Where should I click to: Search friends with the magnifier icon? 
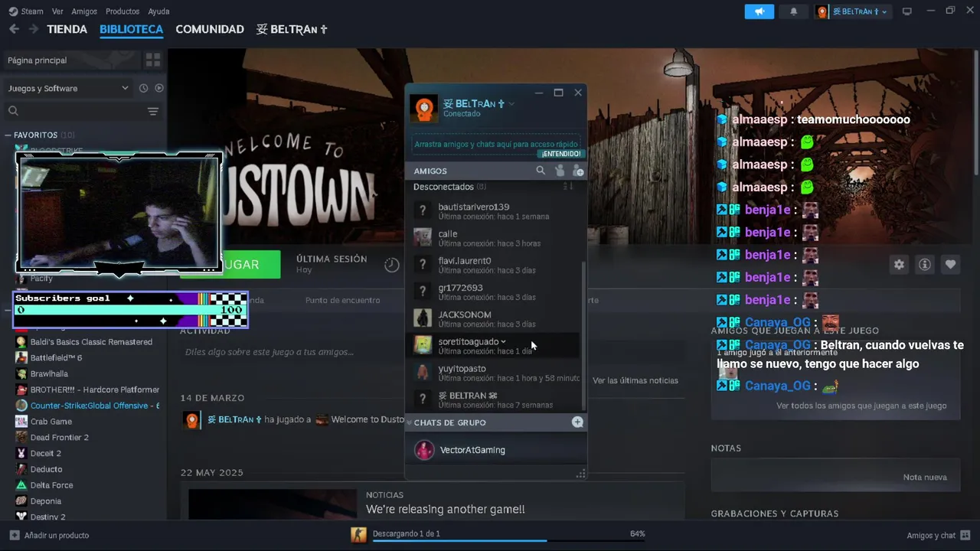[541, 171]
